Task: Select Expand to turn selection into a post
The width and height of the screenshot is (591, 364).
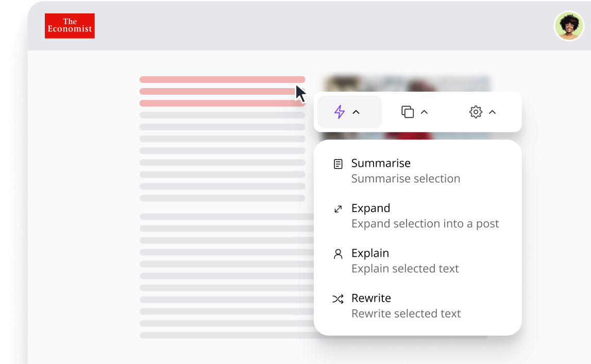Action: [370, 209]
